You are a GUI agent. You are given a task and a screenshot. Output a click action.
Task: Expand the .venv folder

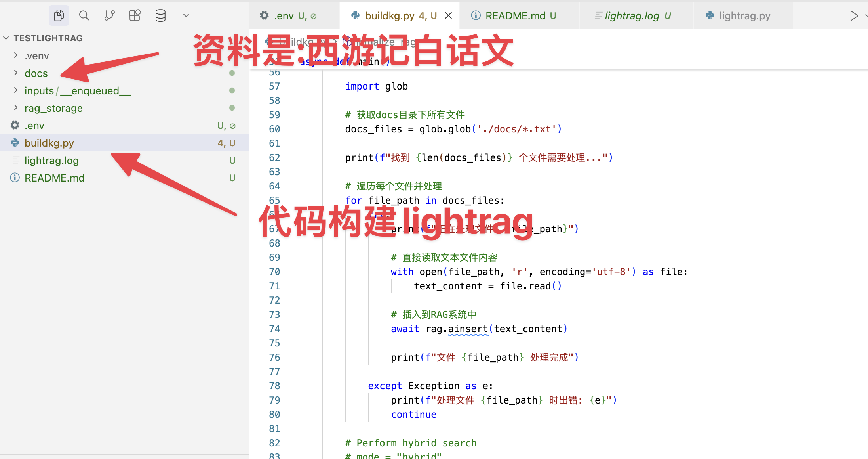(36, 56)
